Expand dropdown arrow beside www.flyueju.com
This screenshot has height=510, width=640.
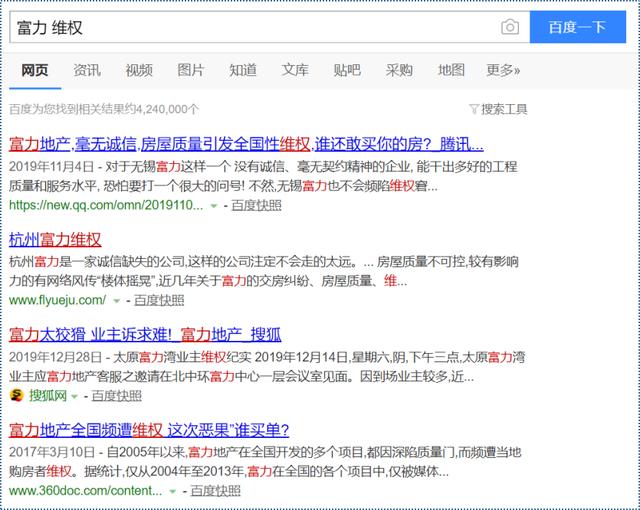point(116,301)
